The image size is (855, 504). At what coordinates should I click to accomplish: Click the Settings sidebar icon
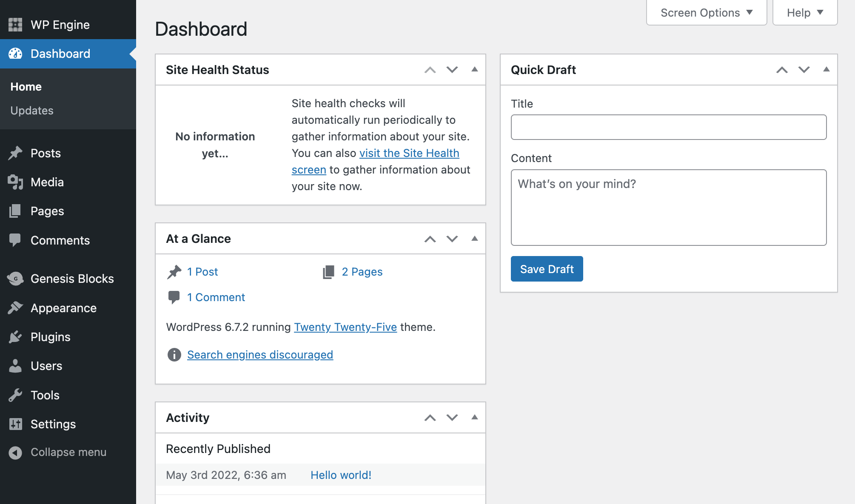16,424
